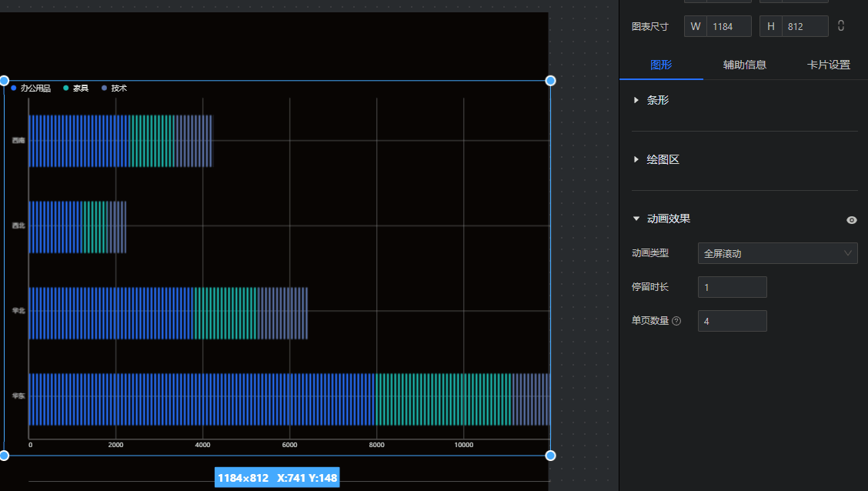
Task: Click the bottom-right resize handle of chart
Action: coord(550,456)
